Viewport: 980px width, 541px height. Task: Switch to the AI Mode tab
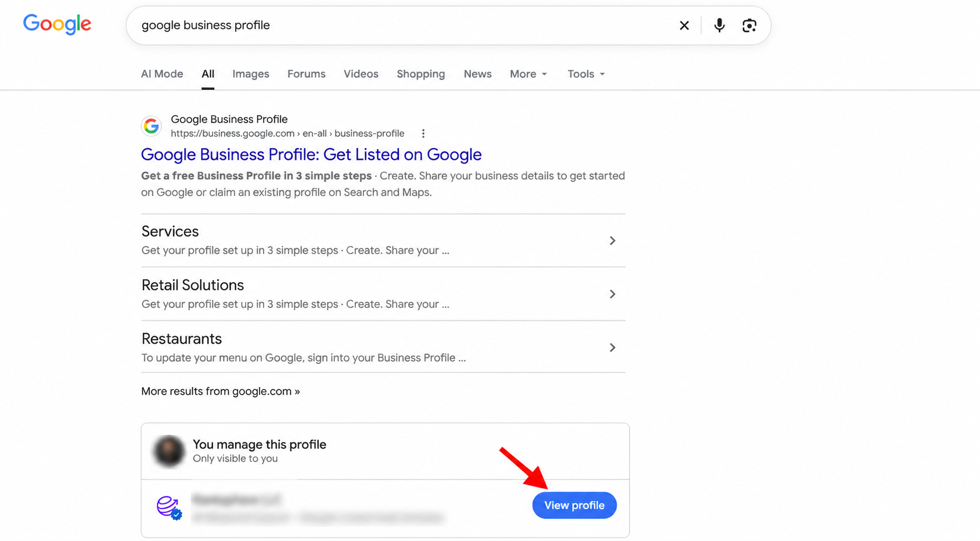pyautogui.click(x=162, y=74)
